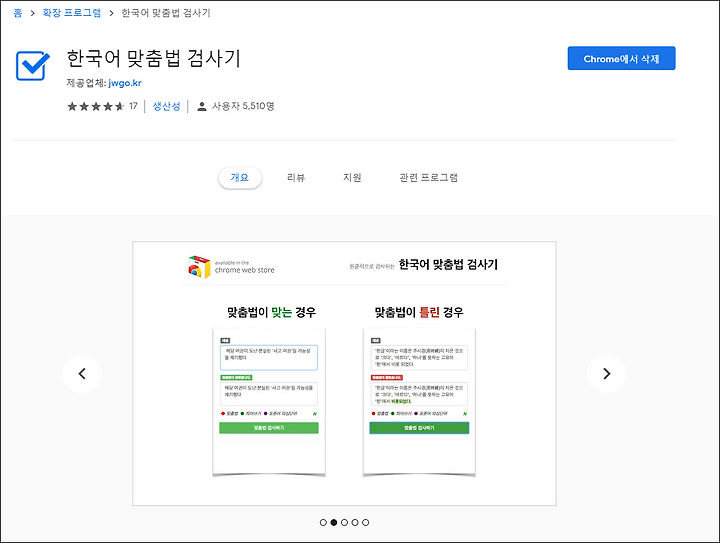The image size is (720, 543).
Task: Switch to the 리뷰 tab
Action: tap(296, 178)
